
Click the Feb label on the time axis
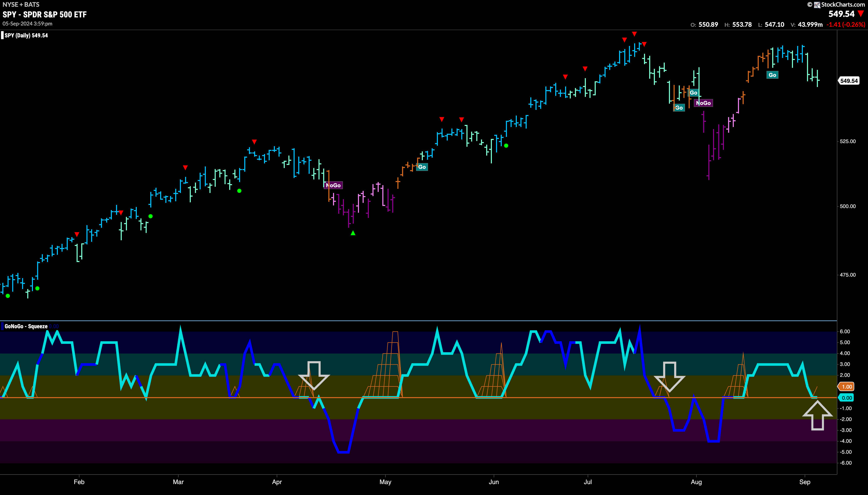79,482
